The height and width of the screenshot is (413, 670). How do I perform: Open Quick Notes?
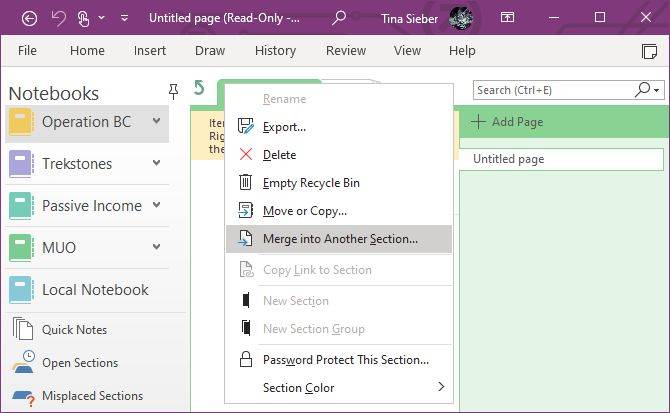coord(74,330)
